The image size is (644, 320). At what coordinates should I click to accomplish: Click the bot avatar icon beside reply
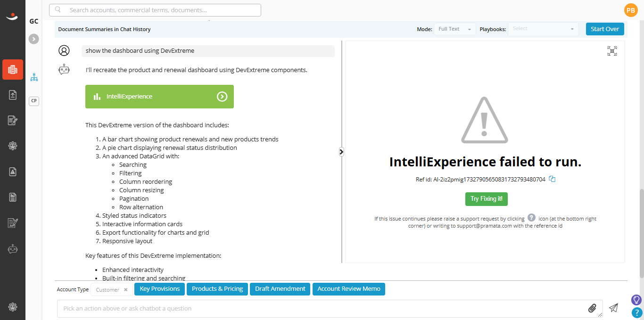click(x=64, y=70)
